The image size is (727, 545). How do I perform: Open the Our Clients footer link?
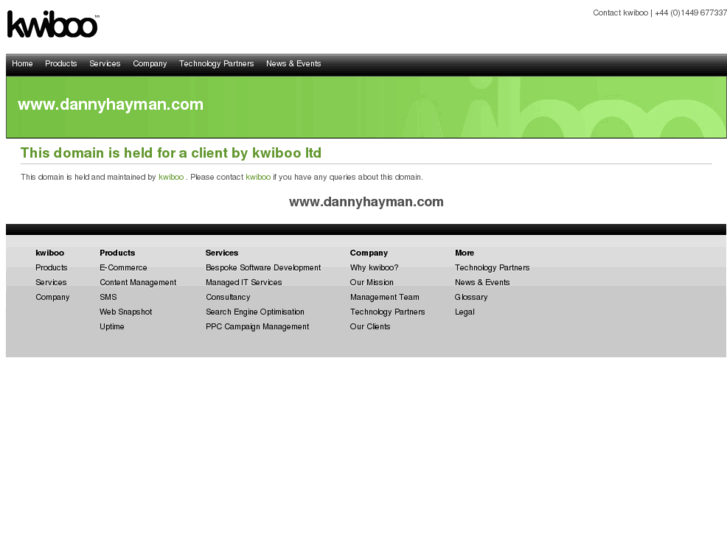[x=370, y=327]
